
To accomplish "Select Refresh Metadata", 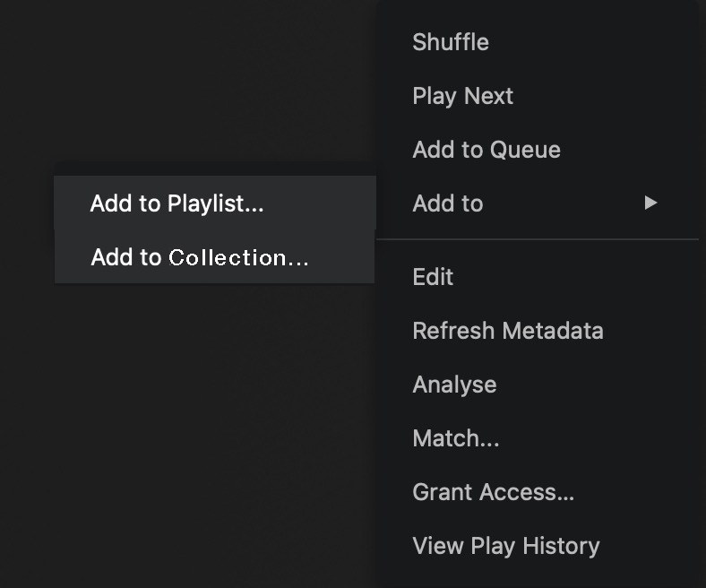I will [507, 331].
